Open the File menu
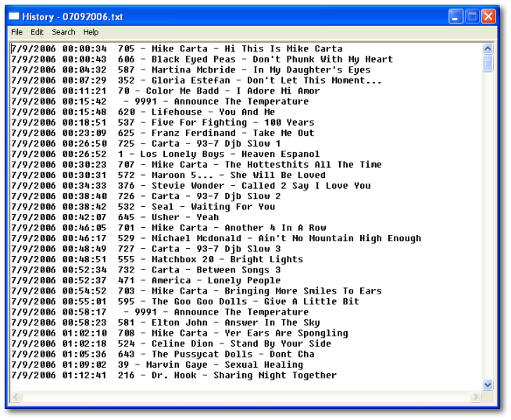 pos(16,32)
